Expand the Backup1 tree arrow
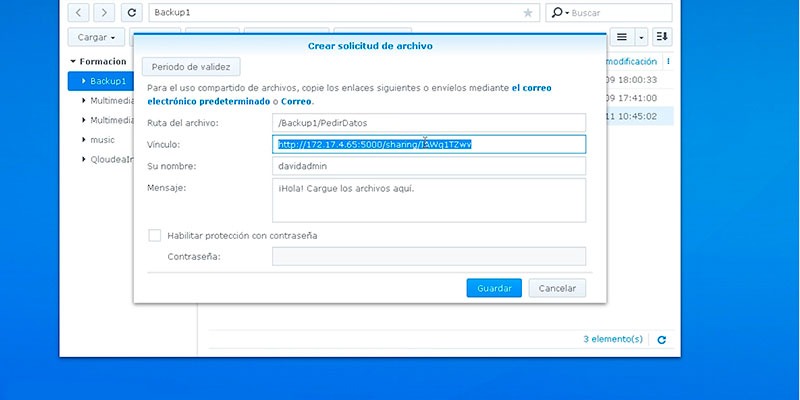 [84, 81]
